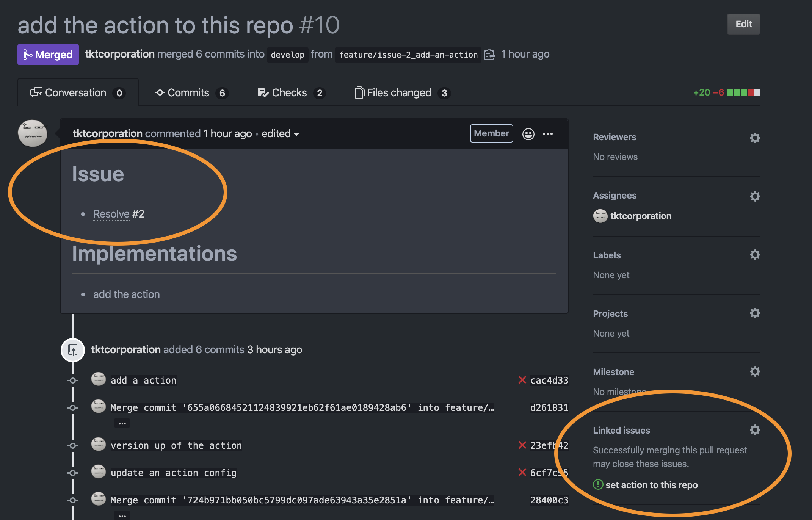Open linked issue 'set action to this repo'
Viewport: 812px width, 520px height.
coord(651,485)
